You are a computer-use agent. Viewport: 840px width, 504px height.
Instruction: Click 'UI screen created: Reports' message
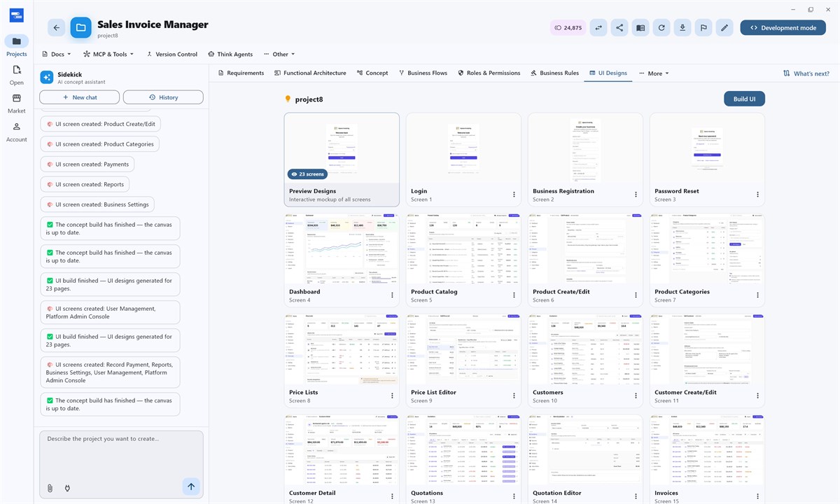click(x=85, y=184)
